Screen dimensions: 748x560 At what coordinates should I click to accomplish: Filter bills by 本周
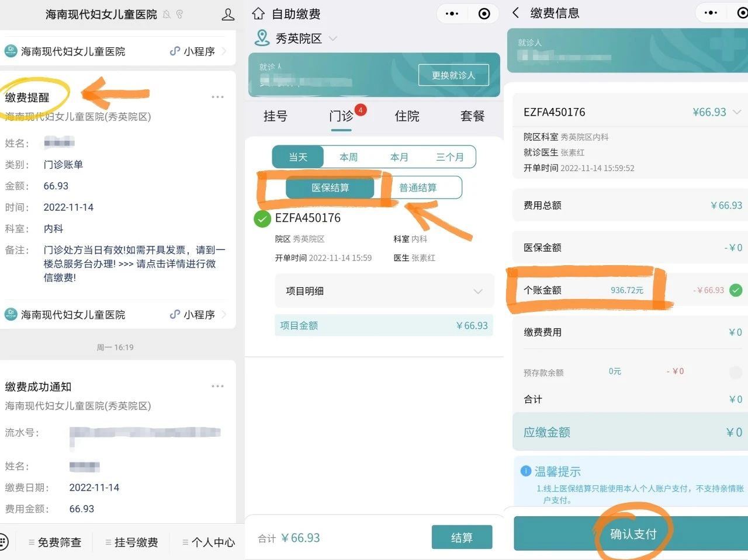(x=349, y=157)
